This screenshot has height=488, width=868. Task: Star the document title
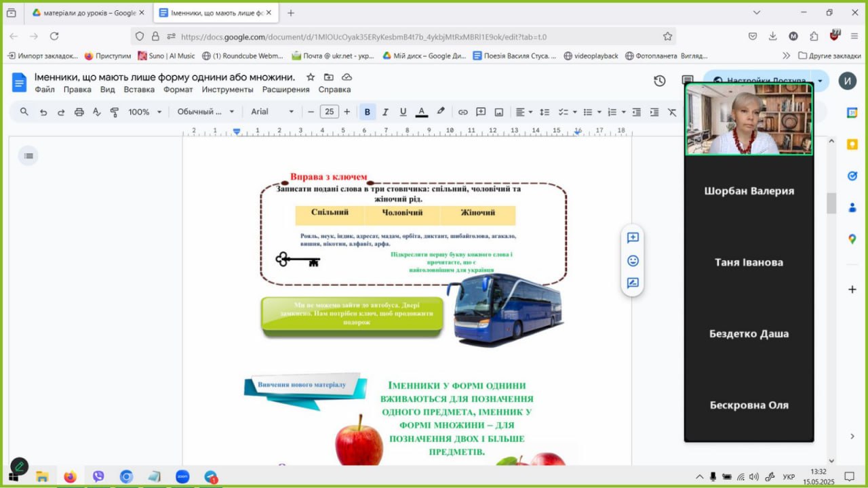[311, 77]
